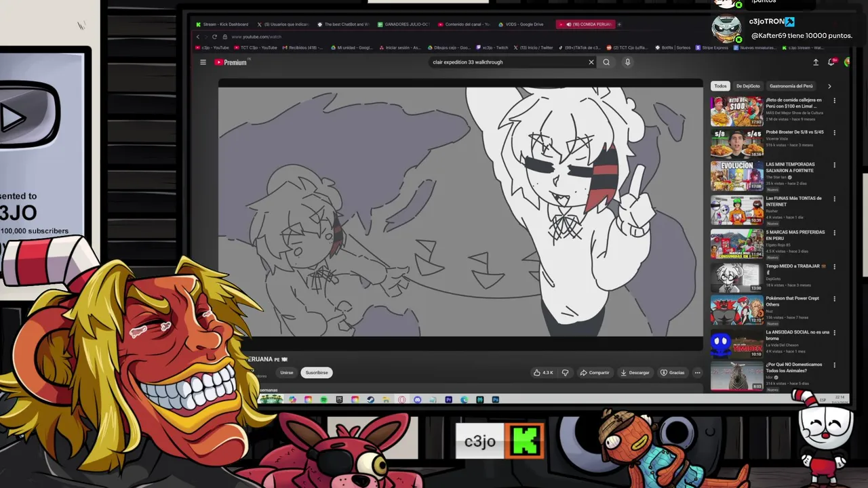Switch to the Contenido del canal tab
This screenshot has height=488, width=868.
(x=464, y=24)
